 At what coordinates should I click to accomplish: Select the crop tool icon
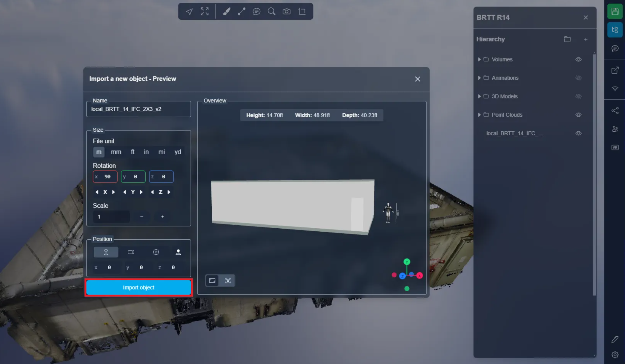(302, 12)
